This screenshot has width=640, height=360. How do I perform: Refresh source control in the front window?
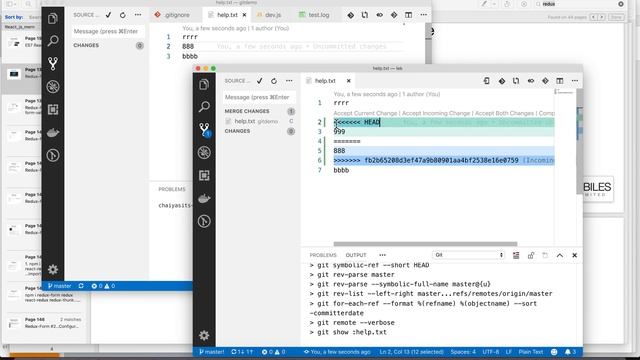point(274,81)
